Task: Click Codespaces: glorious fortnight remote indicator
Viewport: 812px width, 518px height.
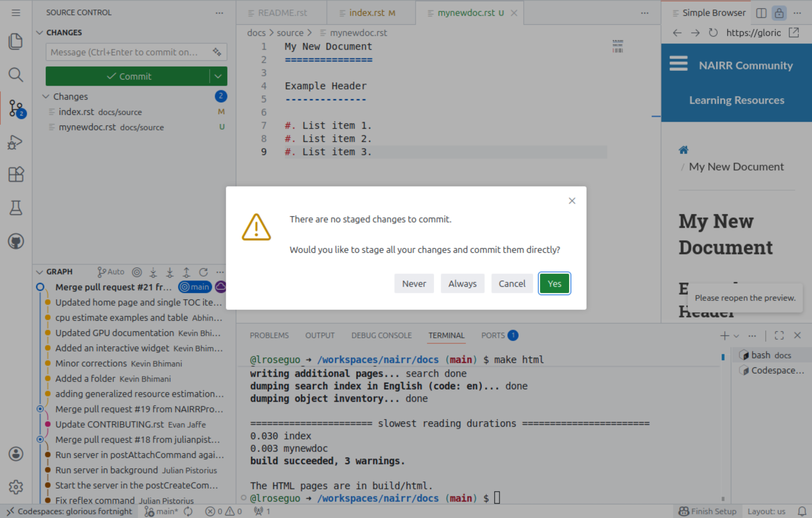Action: (69, 511)
